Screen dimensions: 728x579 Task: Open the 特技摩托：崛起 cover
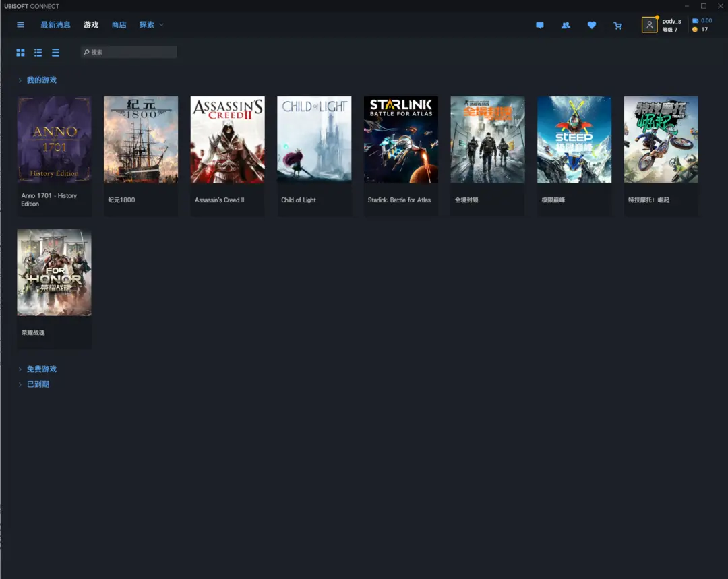coord(661,140)
